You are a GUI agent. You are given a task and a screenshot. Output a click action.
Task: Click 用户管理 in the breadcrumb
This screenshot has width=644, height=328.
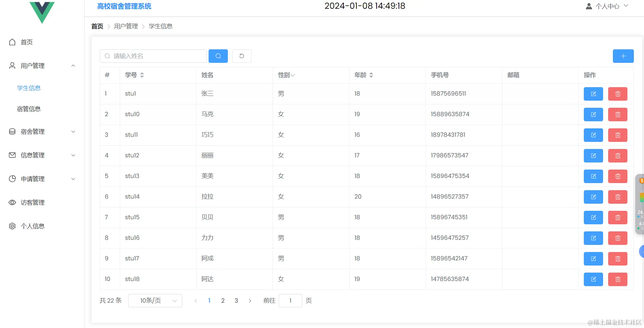click(x=126, y=26)
